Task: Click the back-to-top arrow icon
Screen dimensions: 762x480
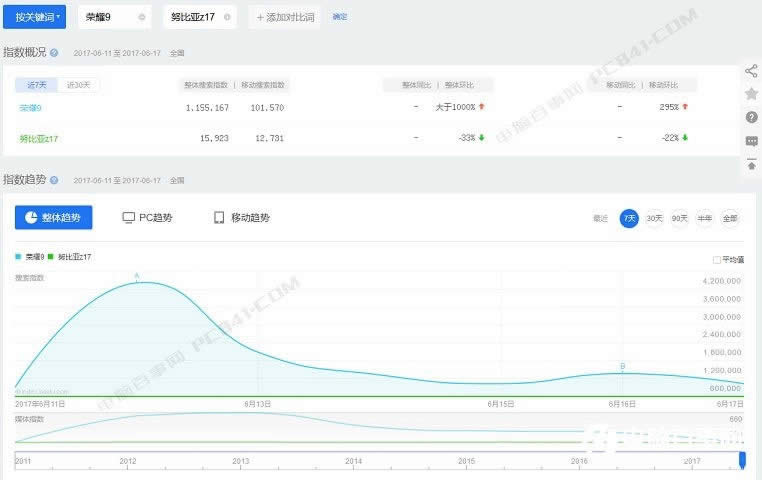Action: pyautogui.click(x=751, y=164)
